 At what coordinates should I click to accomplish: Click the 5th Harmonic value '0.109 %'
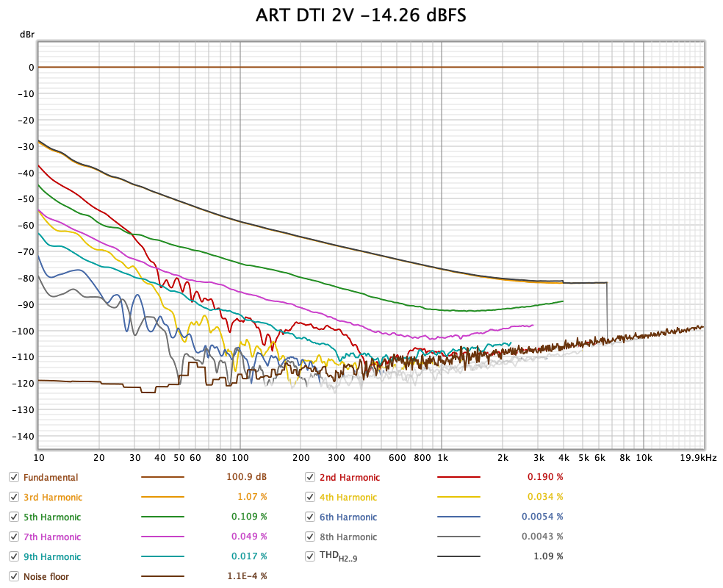point(249,516)
